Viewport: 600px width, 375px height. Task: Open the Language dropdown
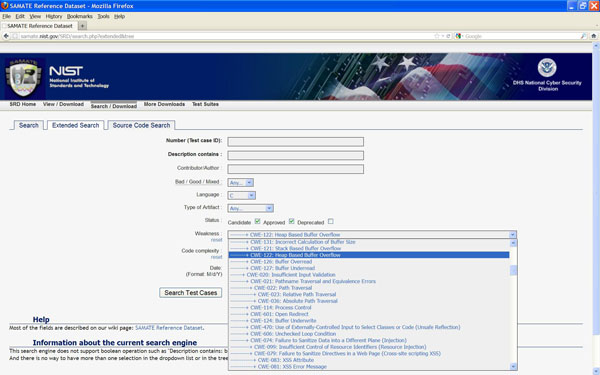click(241, 196)
